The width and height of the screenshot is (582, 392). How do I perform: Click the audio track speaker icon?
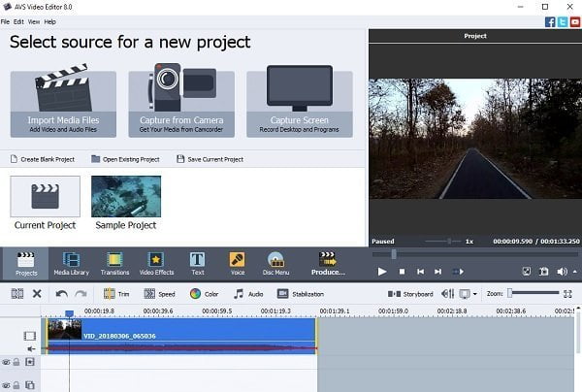[31, 349]
